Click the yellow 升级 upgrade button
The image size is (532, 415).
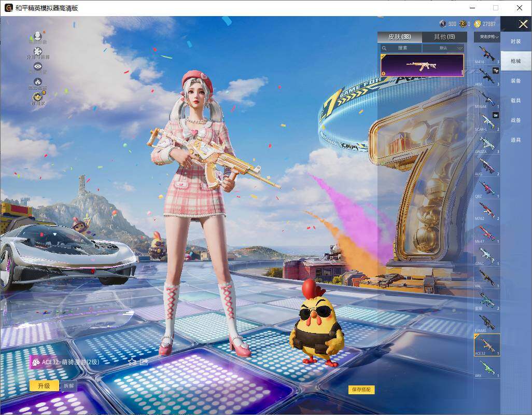pos(44,386)
